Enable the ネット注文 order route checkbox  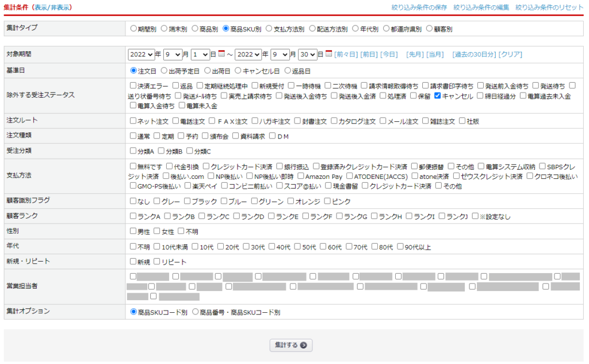[133, 121]
